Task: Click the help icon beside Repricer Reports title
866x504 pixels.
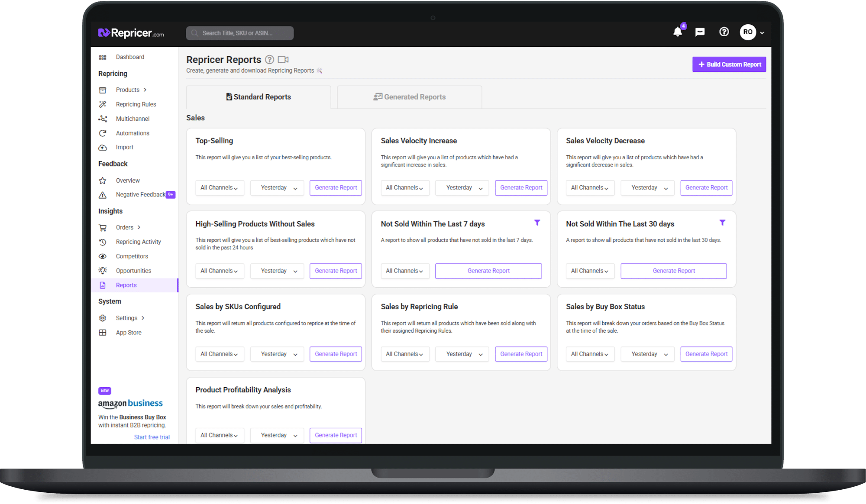Action: [x=269, y=60]
